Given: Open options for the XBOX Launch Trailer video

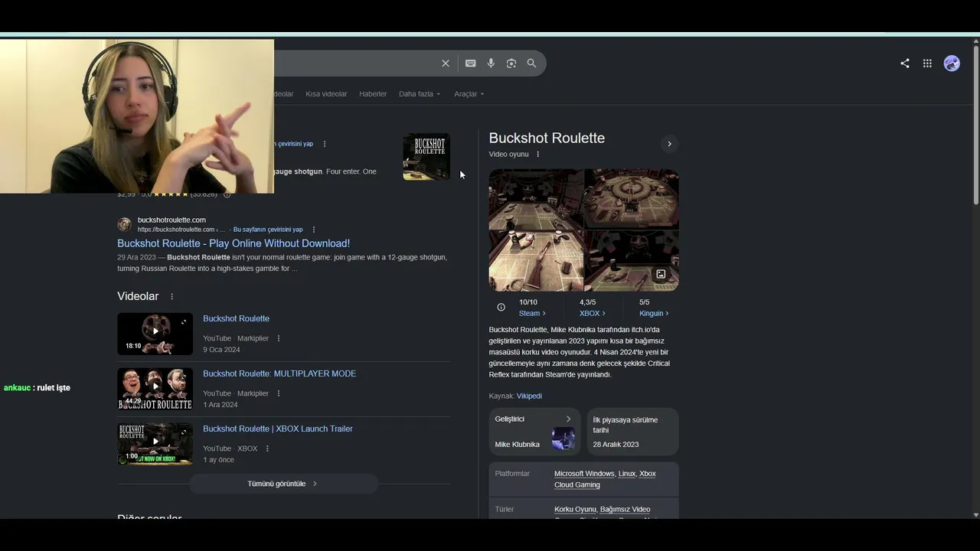Looking at the screenshot, I should point(267,448).
